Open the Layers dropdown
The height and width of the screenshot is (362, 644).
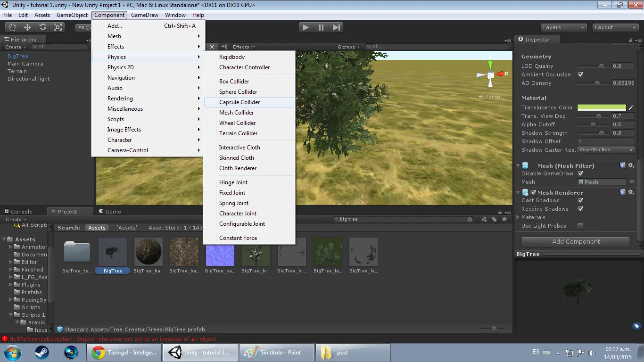pyautogui.click(x=563, y=27)
